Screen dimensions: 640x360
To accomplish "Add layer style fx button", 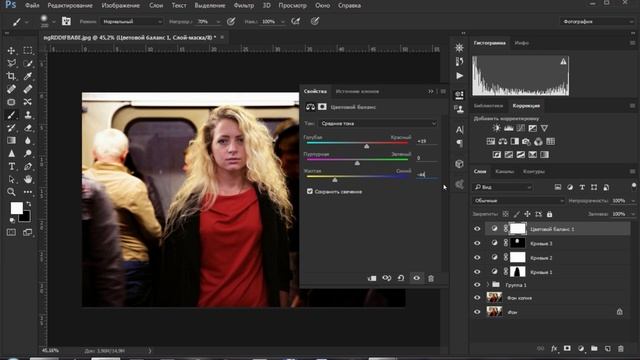I will point(554,349).
